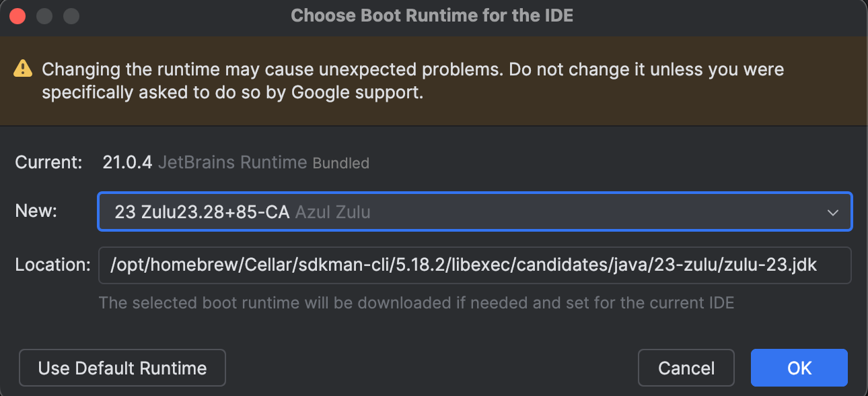Select the 21.0.4 current version text
Screen dimensions: 868x396
(x=127, y=162)
